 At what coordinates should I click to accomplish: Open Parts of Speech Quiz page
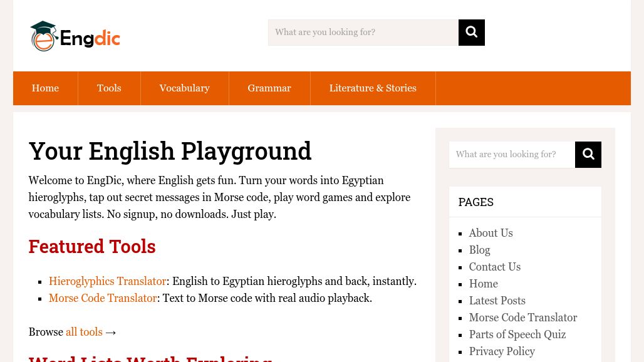(x=517, y=334)
